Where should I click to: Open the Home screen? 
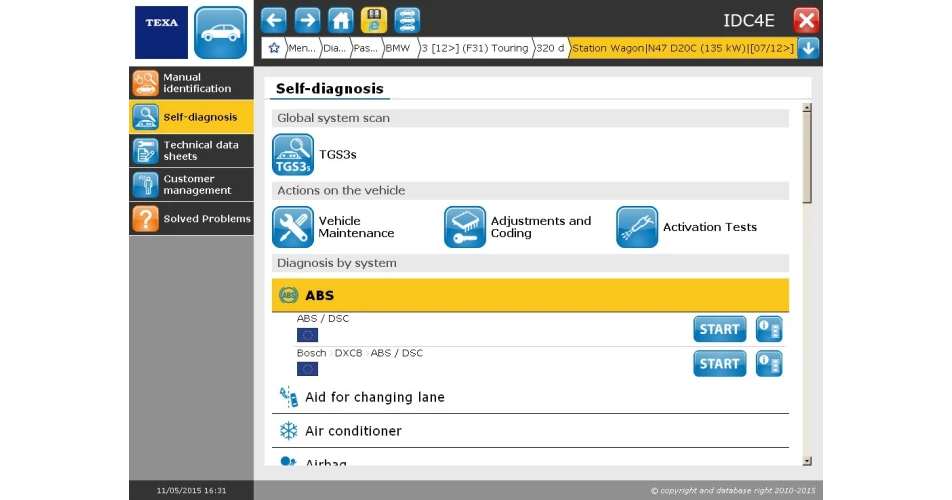tap(341, 20)
